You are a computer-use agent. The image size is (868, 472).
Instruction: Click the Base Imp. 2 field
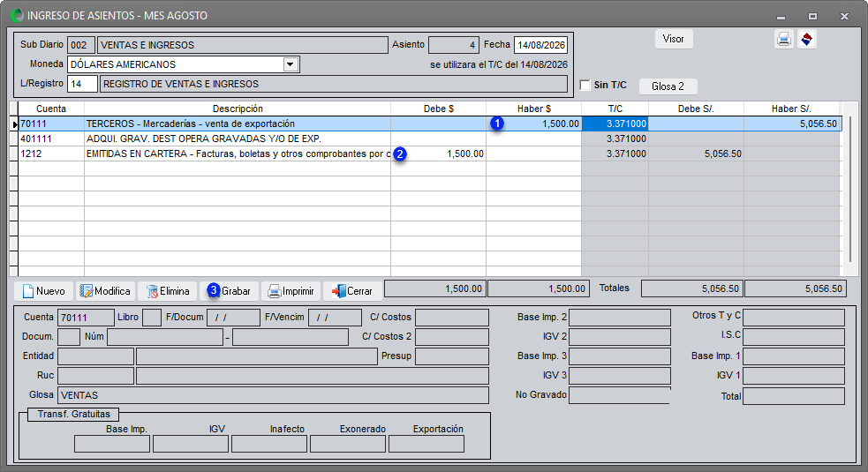[x=620, y=318]
